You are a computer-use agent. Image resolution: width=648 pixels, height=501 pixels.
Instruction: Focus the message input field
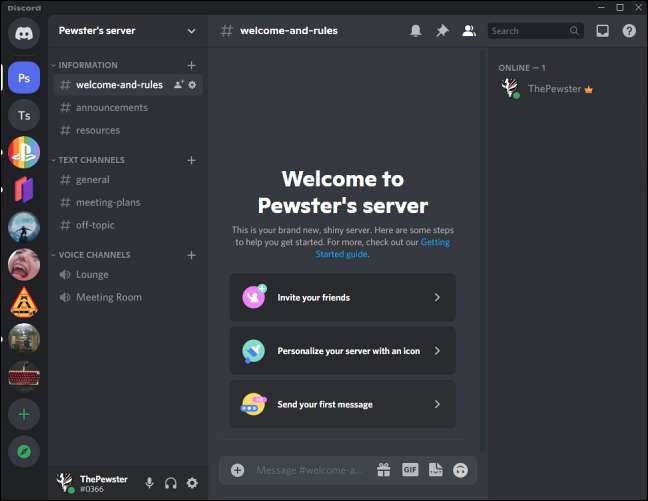click(310, 470)
